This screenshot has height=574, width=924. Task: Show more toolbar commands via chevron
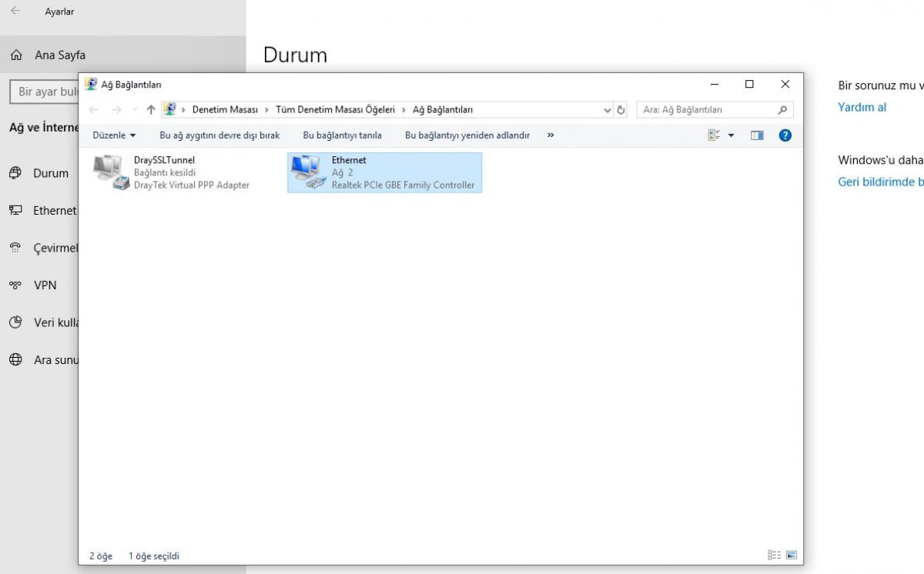click(x=551, y=135)
